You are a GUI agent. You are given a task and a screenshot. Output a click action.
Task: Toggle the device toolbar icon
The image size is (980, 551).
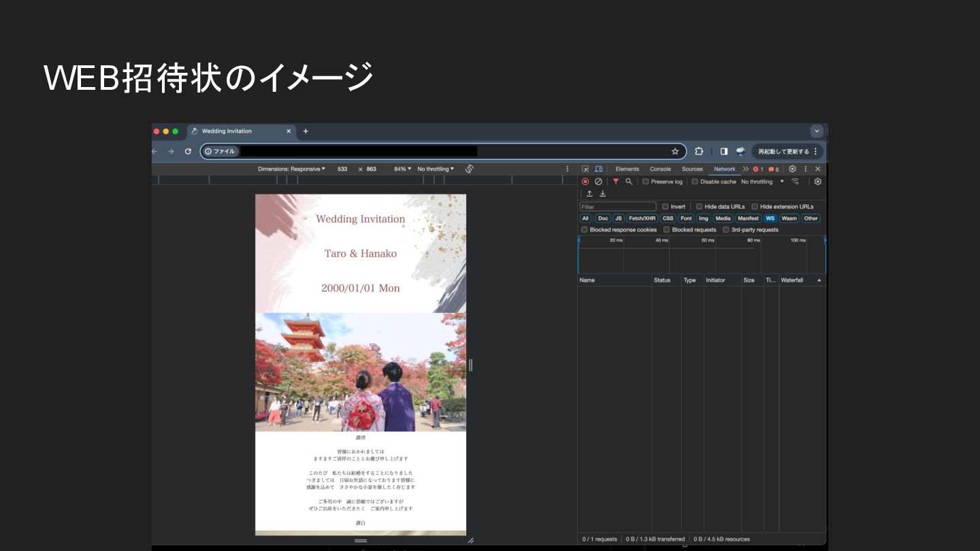pyautogui.click(x=598, y=169)
